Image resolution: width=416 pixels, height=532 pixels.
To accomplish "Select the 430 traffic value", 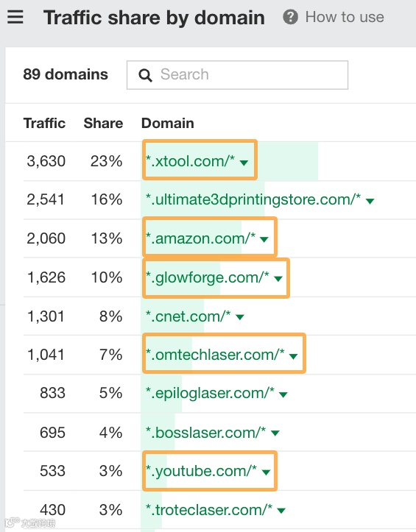I will 52,510.
